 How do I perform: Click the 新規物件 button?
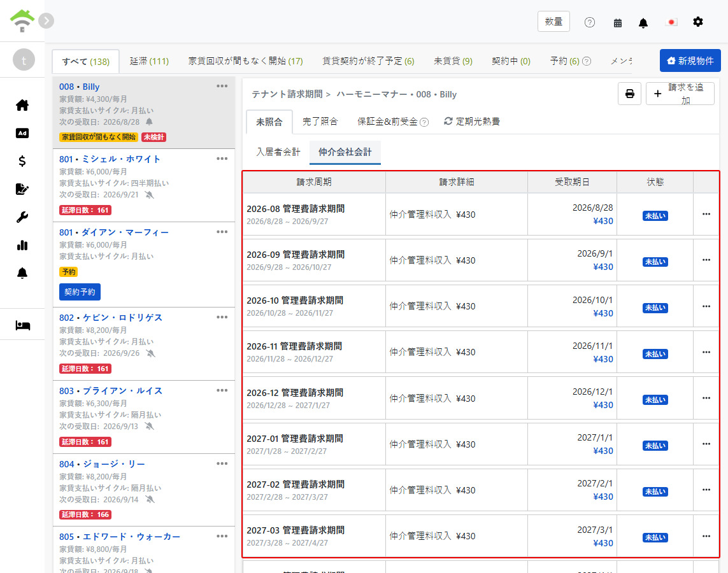point(690,60)
